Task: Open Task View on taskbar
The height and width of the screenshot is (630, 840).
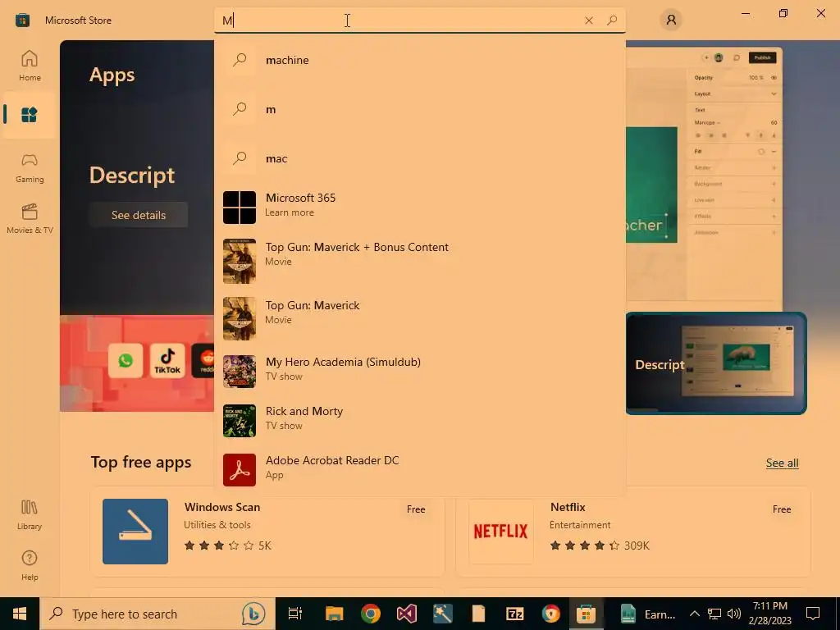Action: [x=295, y=614]
